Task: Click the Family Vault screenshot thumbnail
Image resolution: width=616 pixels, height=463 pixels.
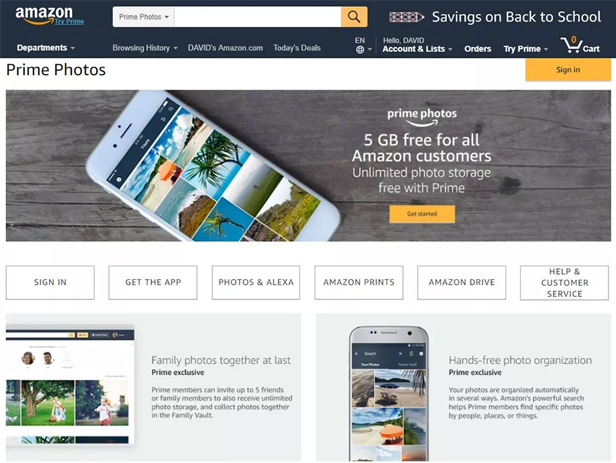Action: (x=70, y=385)
